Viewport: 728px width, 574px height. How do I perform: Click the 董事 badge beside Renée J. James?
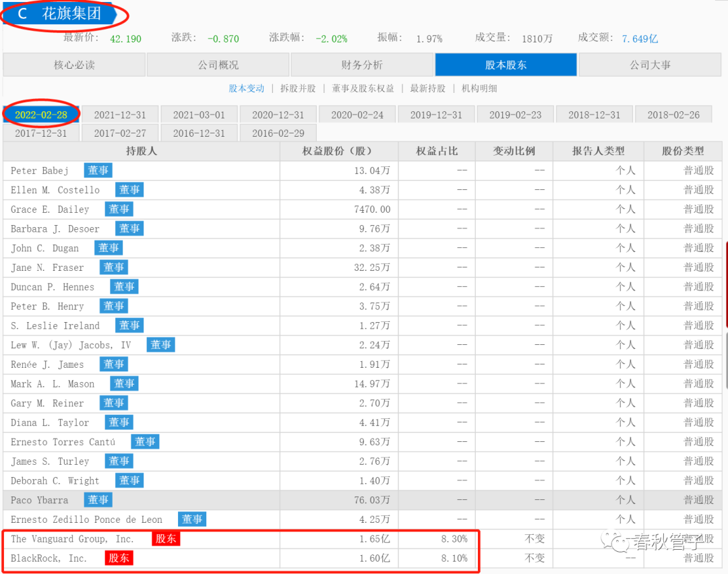click(x=114, y=364)
